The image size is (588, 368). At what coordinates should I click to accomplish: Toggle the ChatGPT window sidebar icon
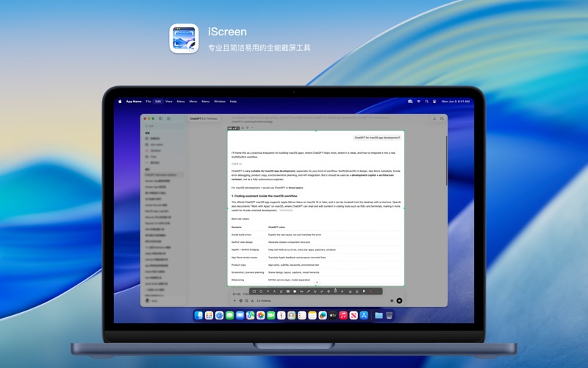tap(160, 118)
